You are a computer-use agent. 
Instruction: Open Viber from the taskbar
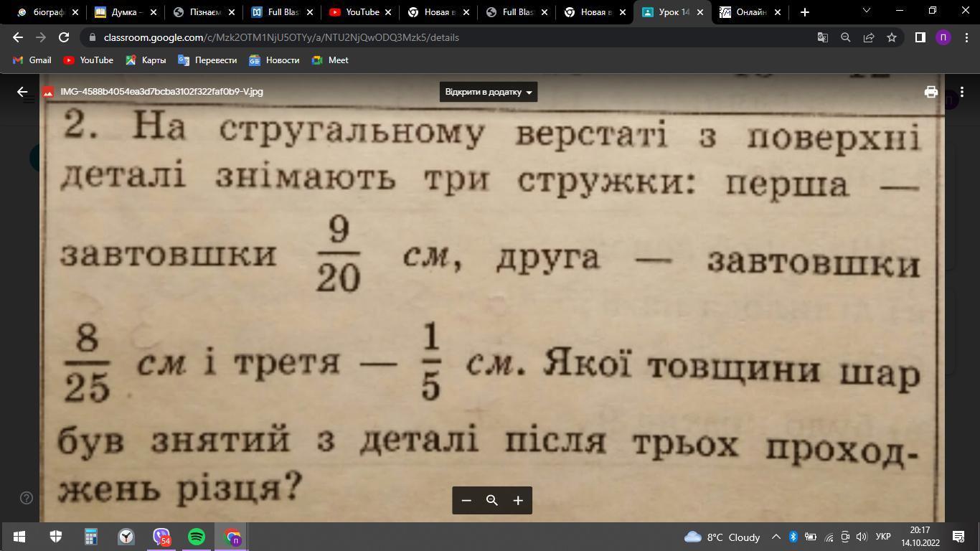161,537
